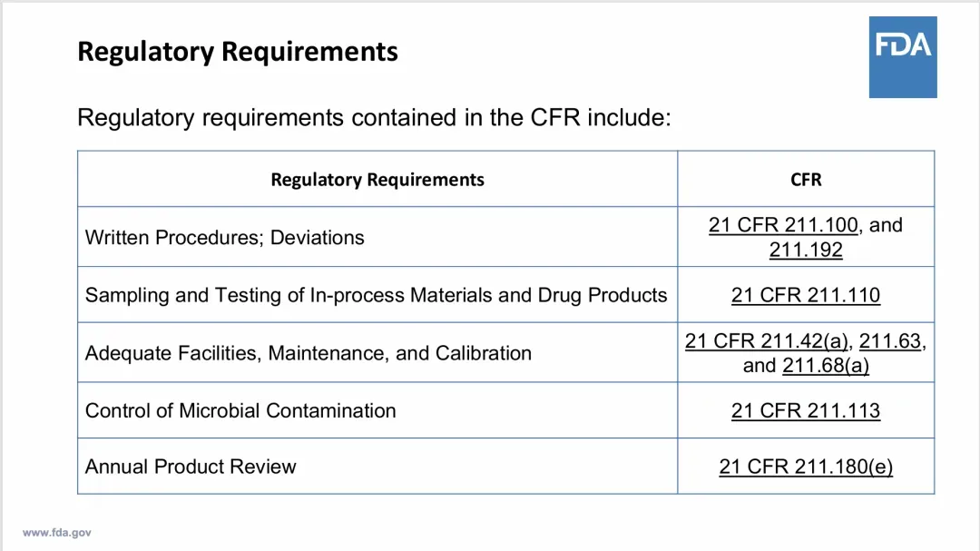Select the bold slide title Regulatory Requirements
Viewport: 980px width, 551px height.
click(x=238, y=52)
